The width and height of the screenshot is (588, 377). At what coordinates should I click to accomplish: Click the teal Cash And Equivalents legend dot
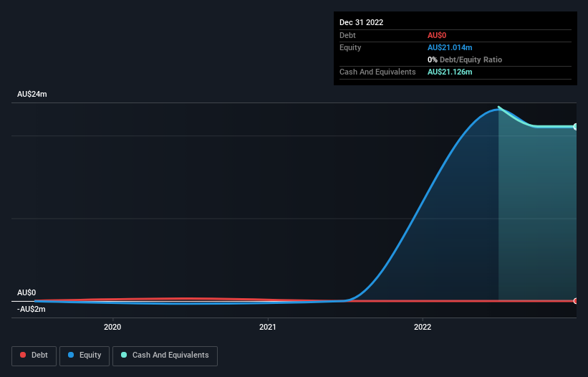click(124, 355)
